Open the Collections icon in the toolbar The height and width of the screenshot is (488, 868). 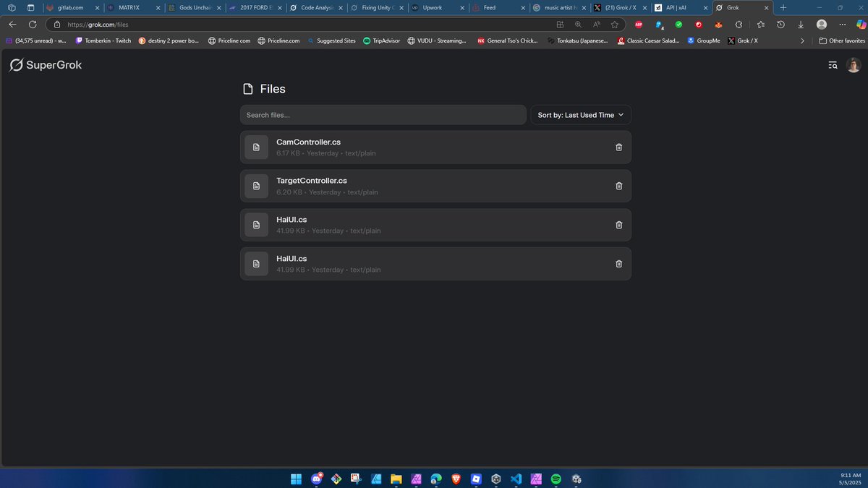pyautogui.click(x=759, y=24)
